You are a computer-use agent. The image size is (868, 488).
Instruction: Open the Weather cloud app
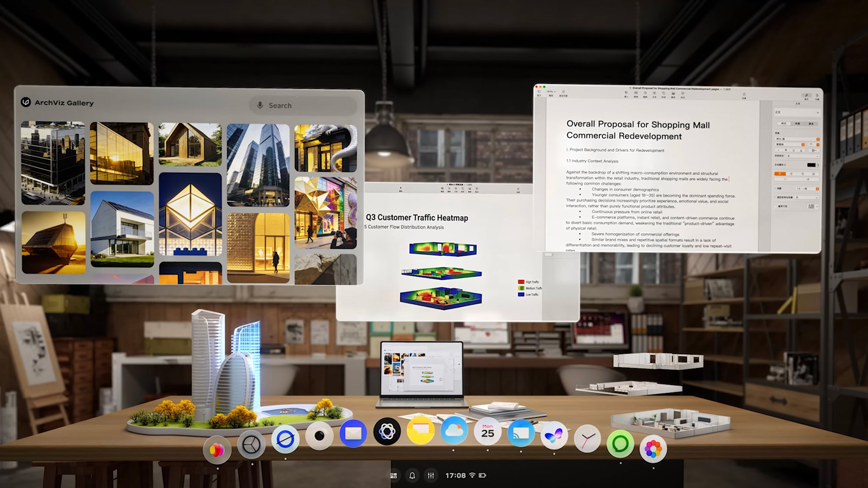pos(454,431)
